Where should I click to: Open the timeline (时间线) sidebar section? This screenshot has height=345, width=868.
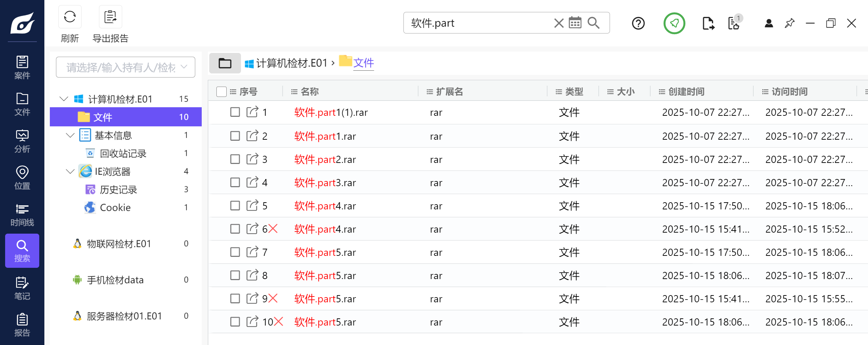coord(22,215)
